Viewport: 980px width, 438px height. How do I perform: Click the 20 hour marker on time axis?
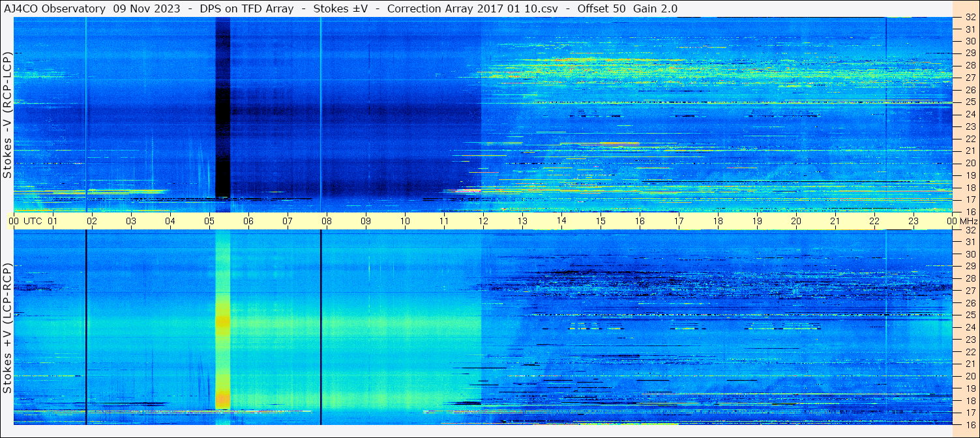tap(796, 221)
